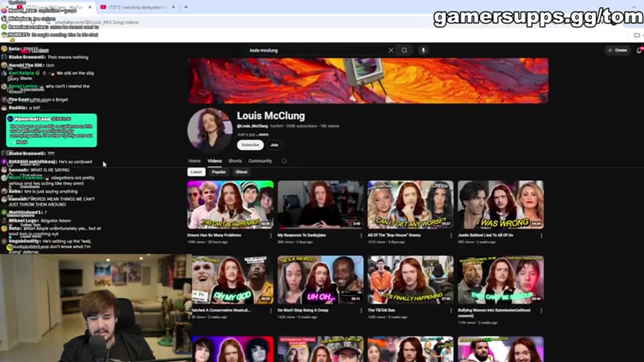Click video title My Response To Dankyjabo

(303, 235)
